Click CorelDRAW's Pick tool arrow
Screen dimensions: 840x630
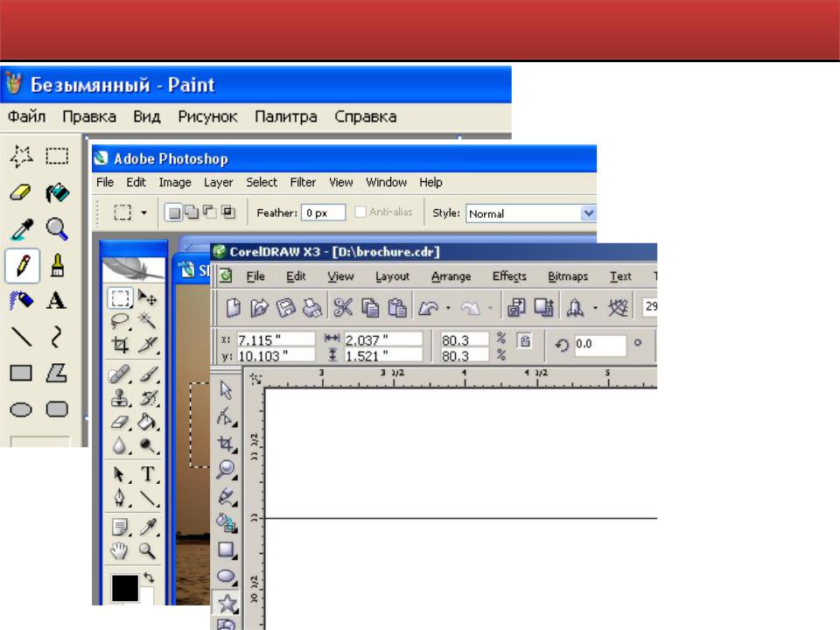[x=227, y=389]
